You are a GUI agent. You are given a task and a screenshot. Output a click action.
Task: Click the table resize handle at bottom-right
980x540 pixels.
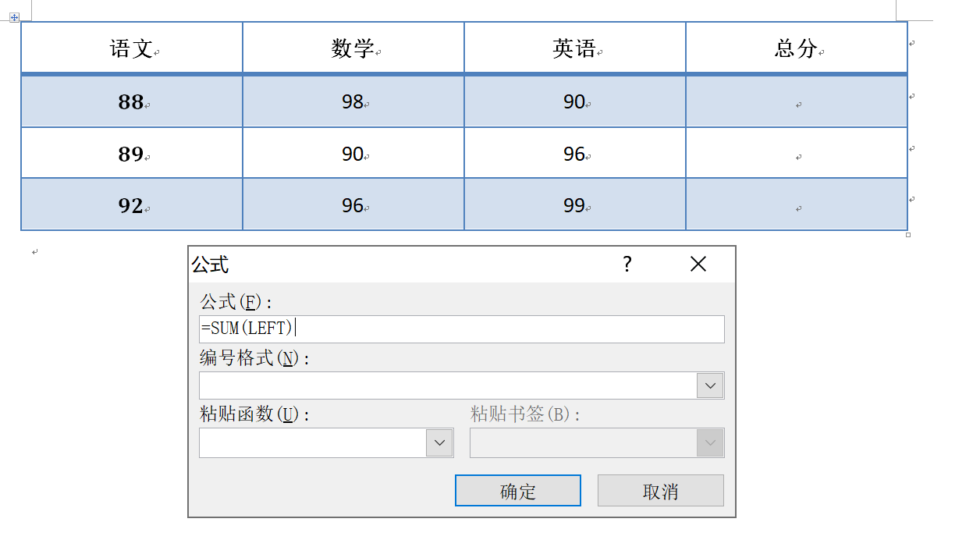907,234
